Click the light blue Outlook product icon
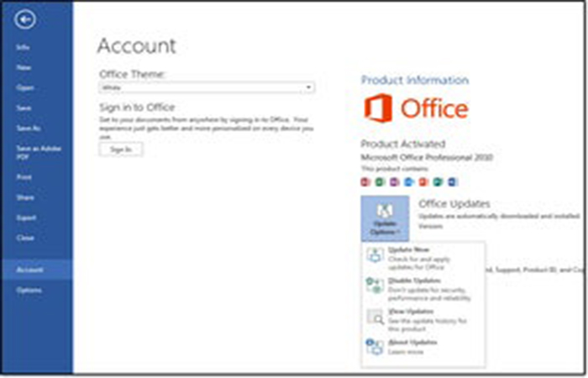The height and width of the screenshot is (378, 588). point(409,182)
